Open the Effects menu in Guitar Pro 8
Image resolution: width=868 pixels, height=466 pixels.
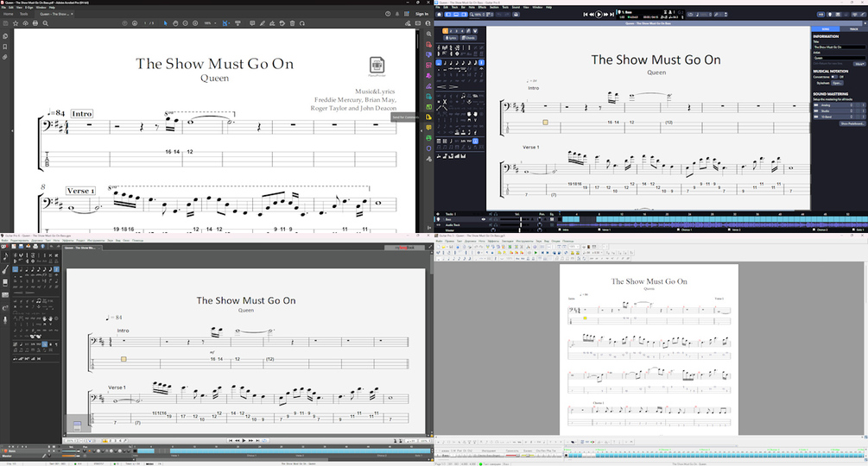pyautogui.click(x=482, y=8)
